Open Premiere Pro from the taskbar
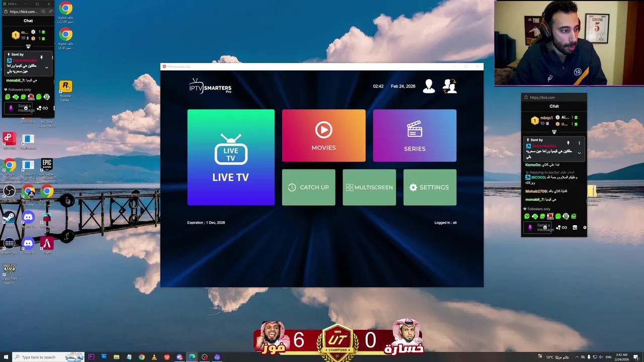This screenshot has height=362, width=644. (x=91, y=357)
